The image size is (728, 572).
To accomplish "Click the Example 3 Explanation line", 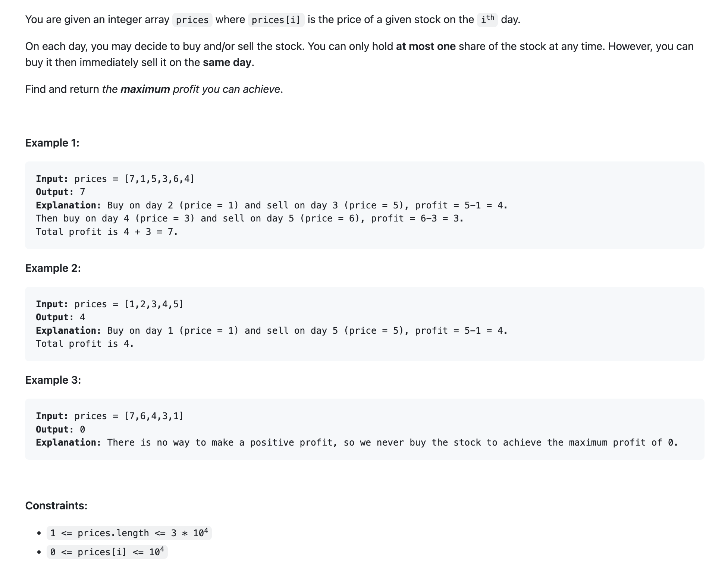I will [357, 443].
